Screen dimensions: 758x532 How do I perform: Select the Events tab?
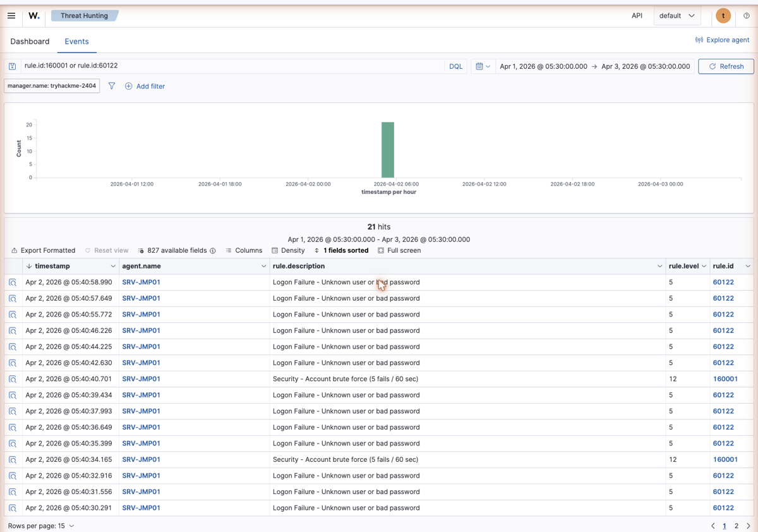pos(76,42)
